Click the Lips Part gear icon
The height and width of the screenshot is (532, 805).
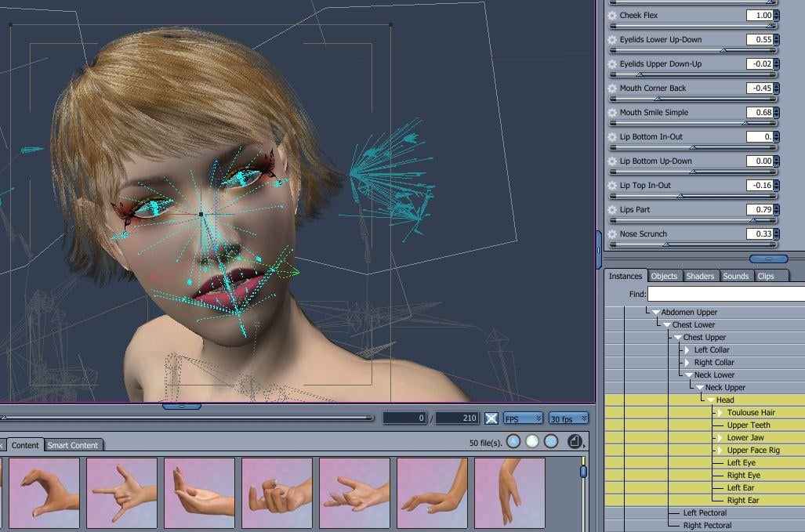(x=612, y=210)
